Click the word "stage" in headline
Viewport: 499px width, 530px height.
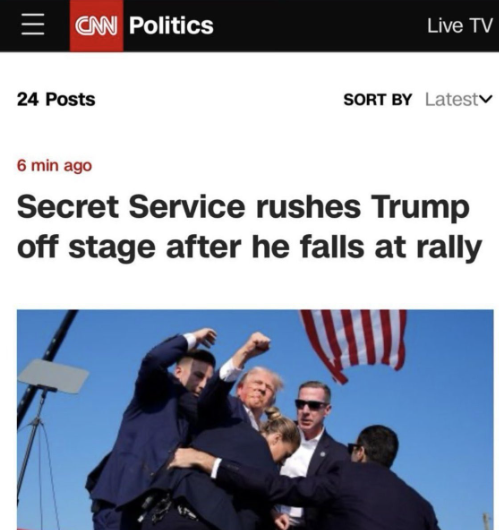(x=112, y=248)
